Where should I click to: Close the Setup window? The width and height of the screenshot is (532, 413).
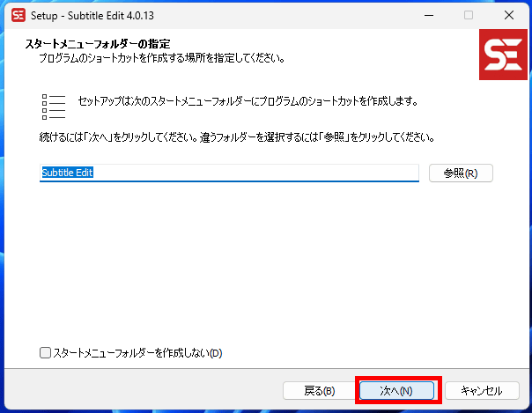click(508, 15)
